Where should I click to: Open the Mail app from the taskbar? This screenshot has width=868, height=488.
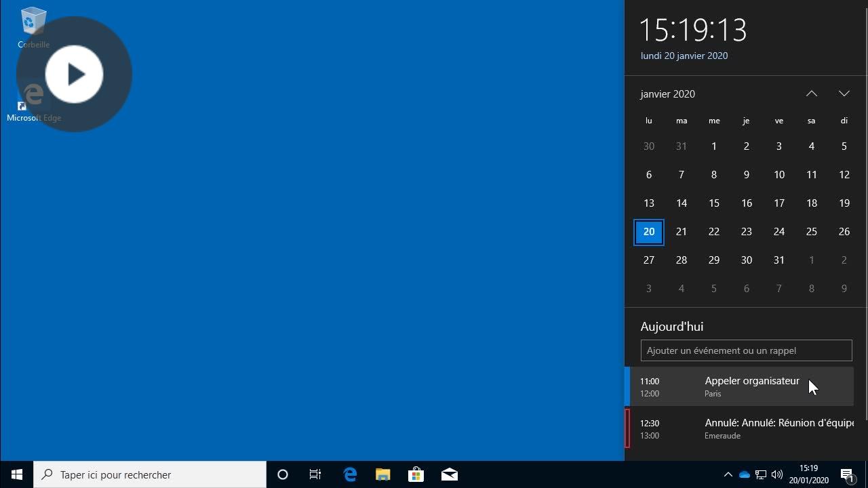pos(449,474)
